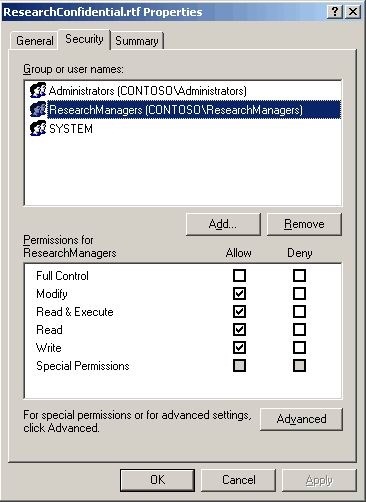The image size is (366, 502).
Task: Select the Security tab
Action: (x=84, y=39)
